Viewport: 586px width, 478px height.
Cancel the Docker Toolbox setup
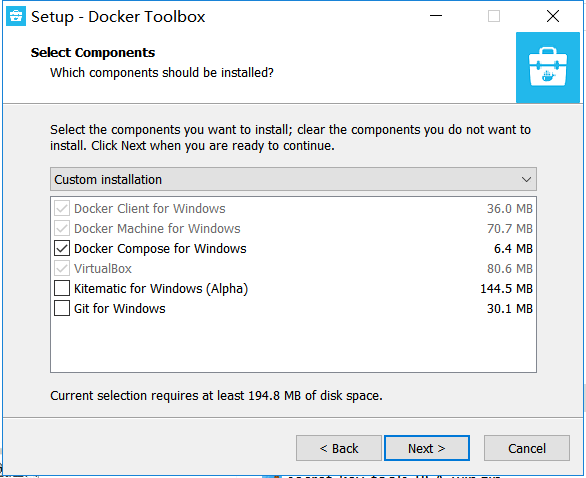click(x=527, y=448)
